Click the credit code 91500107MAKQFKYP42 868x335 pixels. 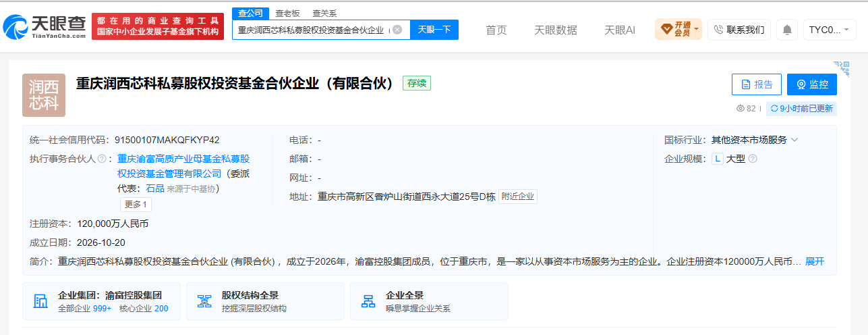point(167,140)
